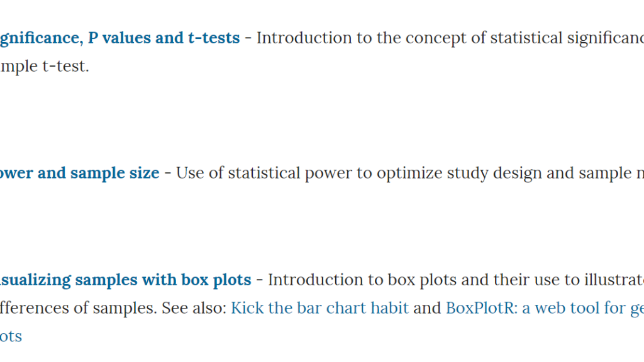
Task: Click the 't-tests' words in the first heading
Action: [x=214, y=38]
